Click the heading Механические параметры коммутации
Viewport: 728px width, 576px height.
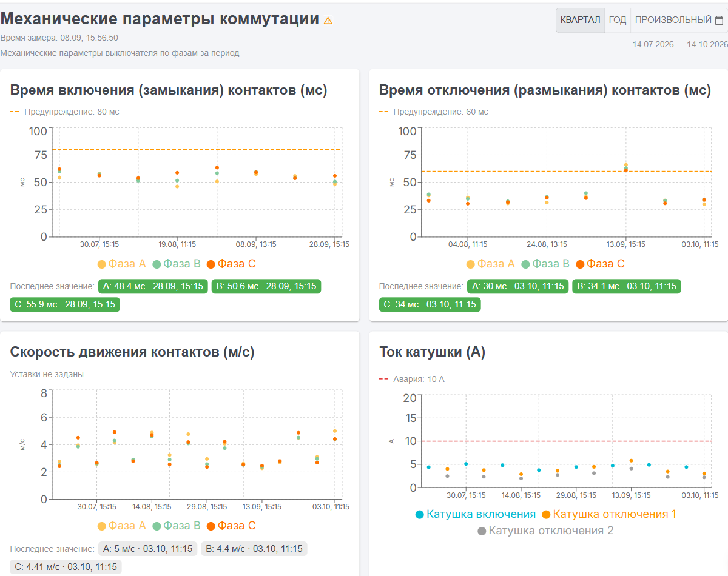coord(160,19)
